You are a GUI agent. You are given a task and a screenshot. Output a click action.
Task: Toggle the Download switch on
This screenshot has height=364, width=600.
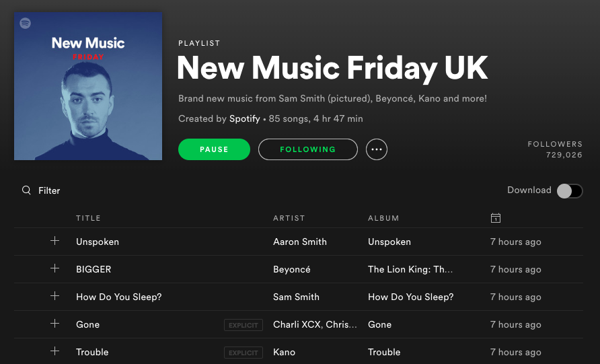[x=569, y=190]
